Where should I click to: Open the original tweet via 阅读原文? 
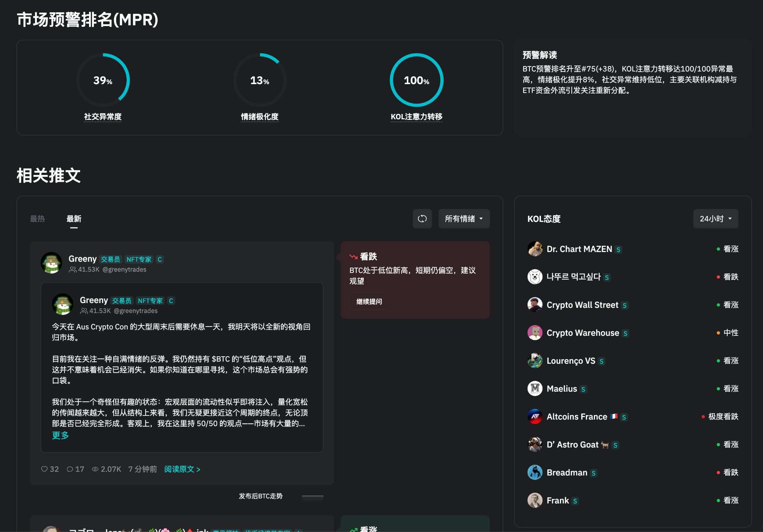point(182,469)
